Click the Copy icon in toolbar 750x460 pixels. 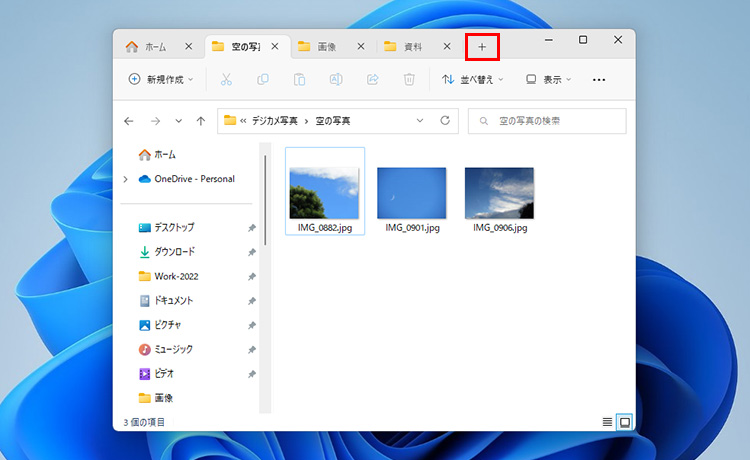point(263,79)
